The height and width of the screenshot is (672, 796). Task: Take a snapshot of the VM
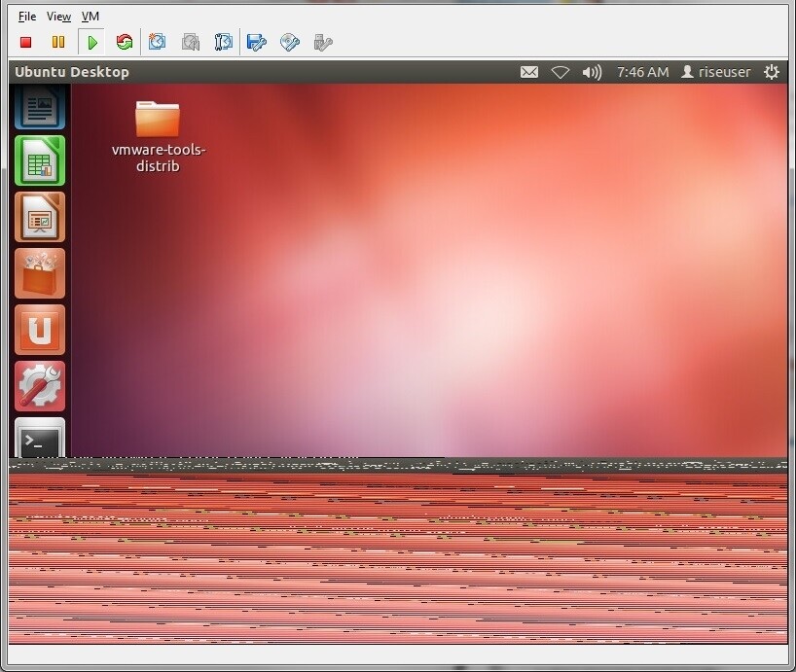pyautogui.click(x=157, y=42)
